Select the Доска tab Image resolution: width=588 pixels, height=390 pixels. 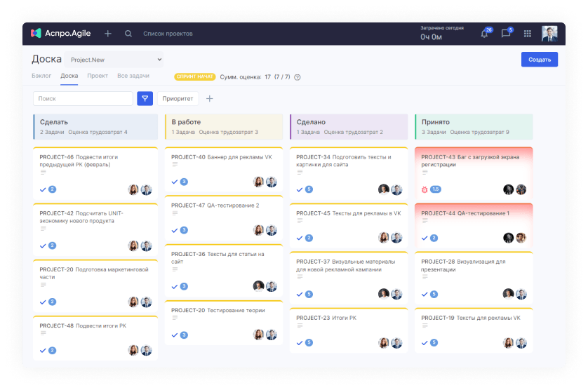69,76
